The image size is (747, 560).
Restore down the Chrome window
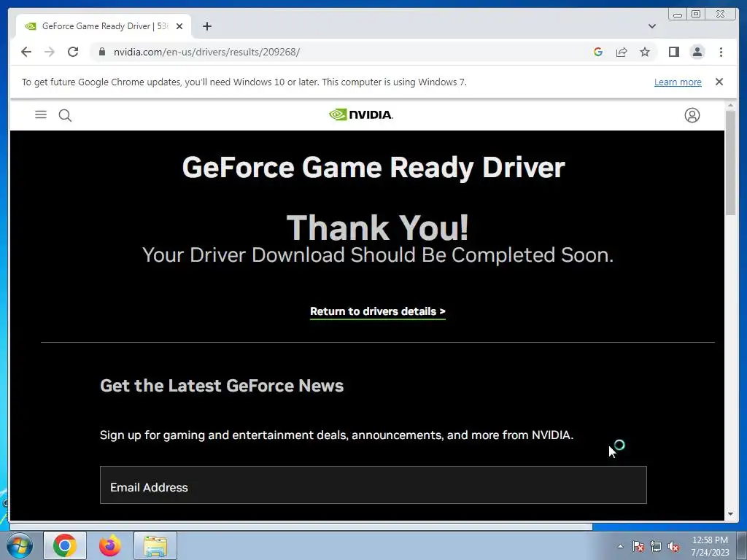(696, 15)
